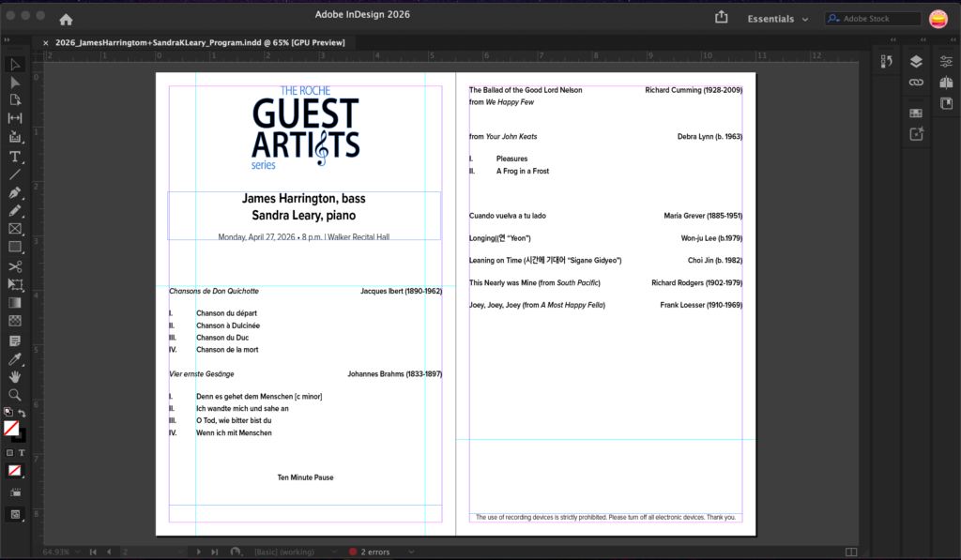Open the Essentials workspace dropdown
Image resolution: width=961 pixels, height=560 pixels.
[778, 19]
